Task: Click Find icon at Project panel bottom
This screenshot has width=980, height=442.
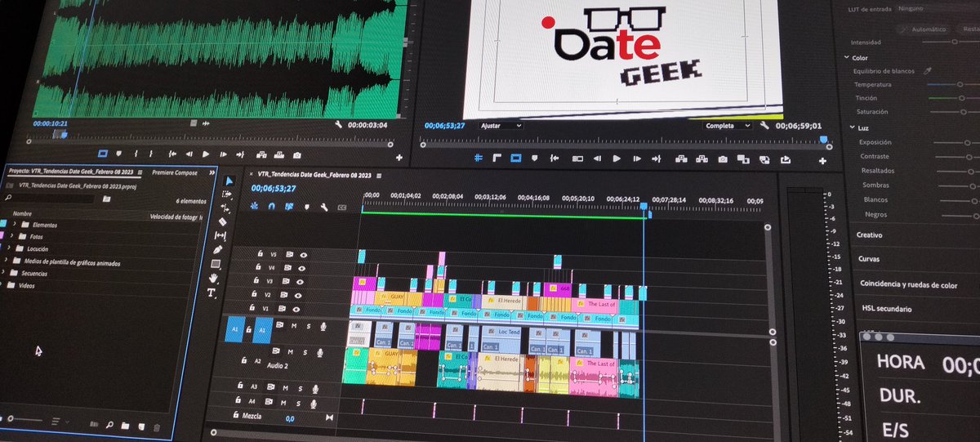Action: pyautogui.click(x=109, y=426)
